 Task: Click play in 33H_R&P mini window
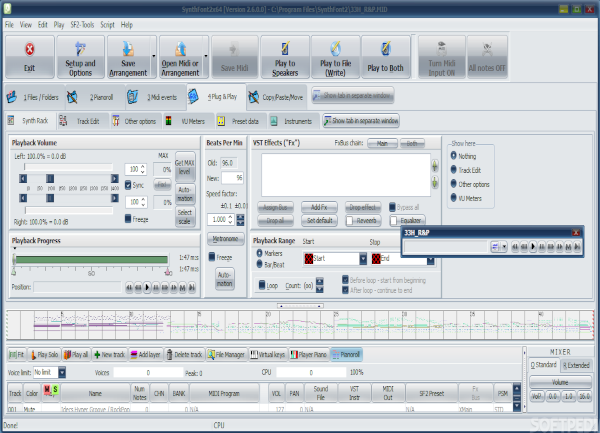[533, 247]
